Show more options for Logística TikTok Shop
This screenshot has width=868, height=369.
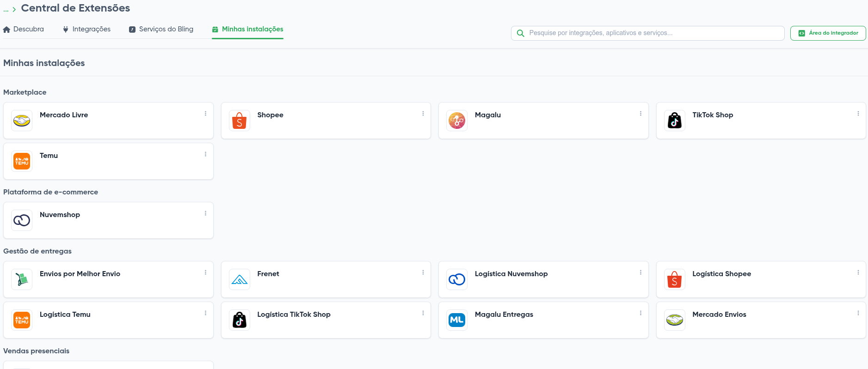click(x=423, y=313)
